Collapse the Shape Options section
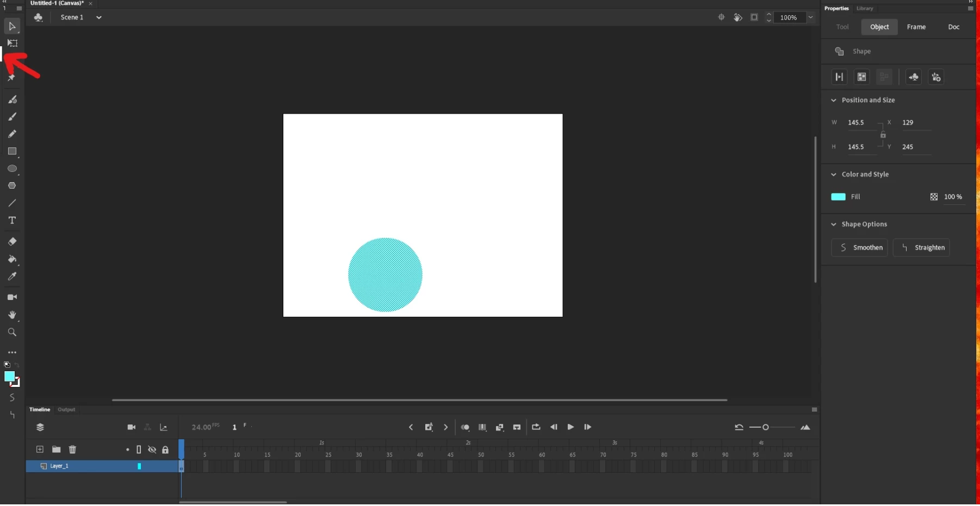This screenshot has width=980, height=506. 833,224
